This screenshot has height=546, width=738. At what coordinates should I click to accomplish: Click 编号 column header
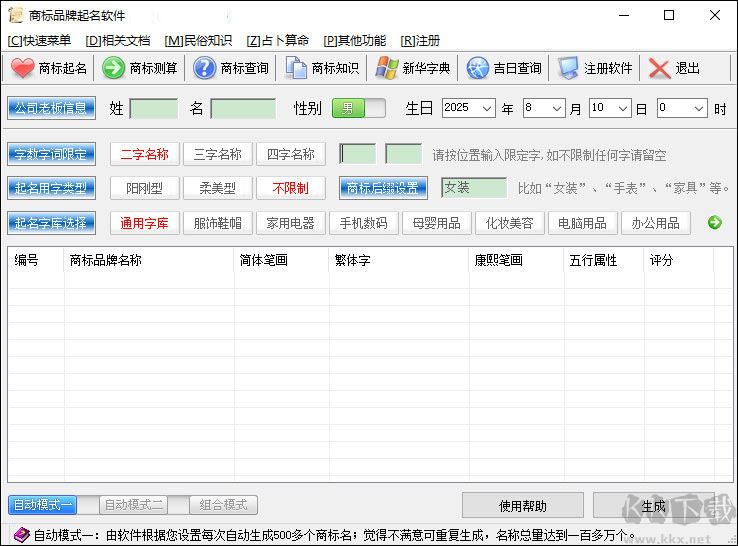coord(36,260)
